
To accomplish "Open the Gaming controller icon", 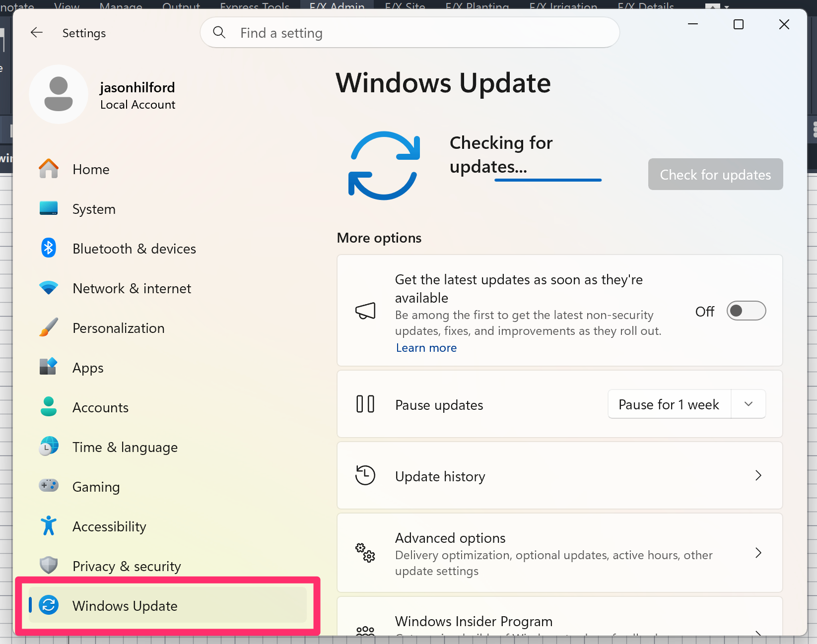I will (48, 486).
